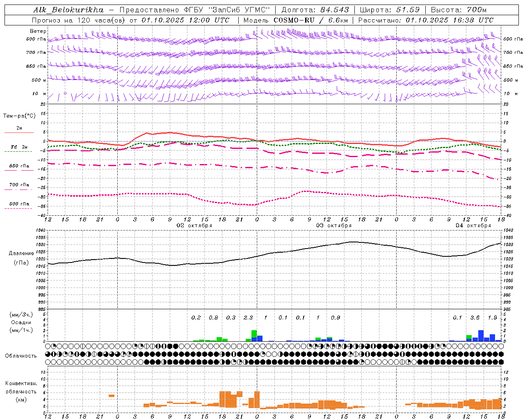Click the '04 октября' date label

click(x=473, y=226)
